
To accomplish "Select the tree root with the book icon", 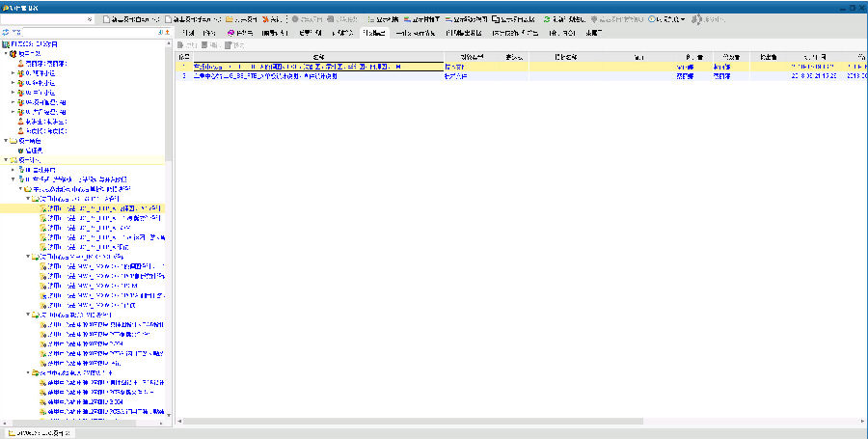I will click(x=30, y=44).
